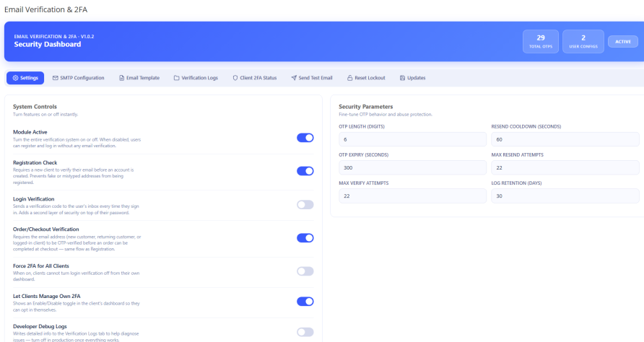Open the SMTP Configuration tab
The image size is (644, 342).
click(79, 78)
